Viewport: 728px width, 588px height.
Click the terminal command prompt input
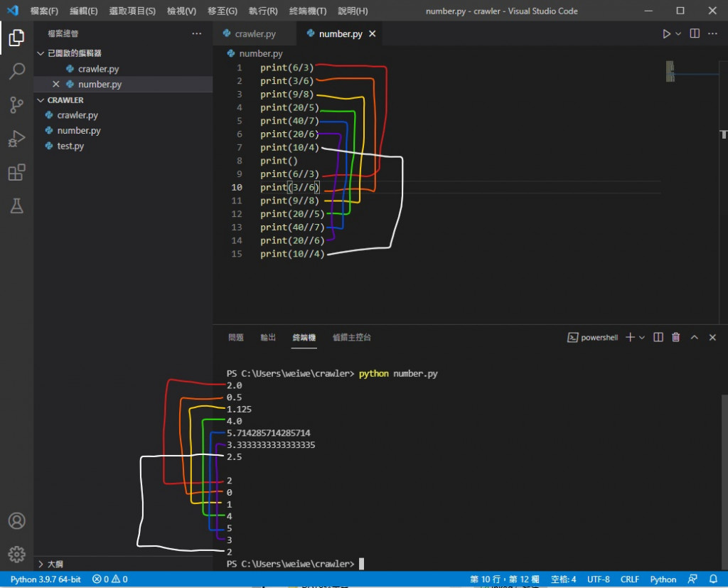[x=361, y=564]
